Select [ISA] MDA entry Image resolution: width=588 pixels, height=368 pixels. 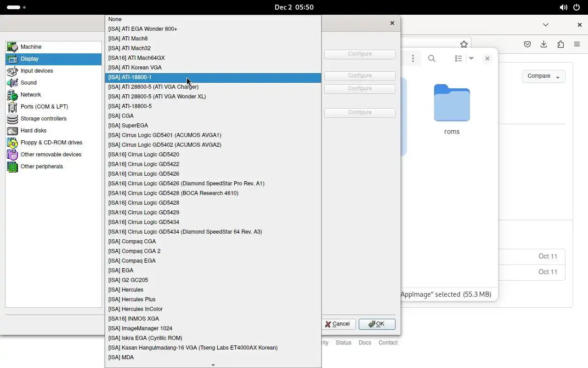point(213,357)
